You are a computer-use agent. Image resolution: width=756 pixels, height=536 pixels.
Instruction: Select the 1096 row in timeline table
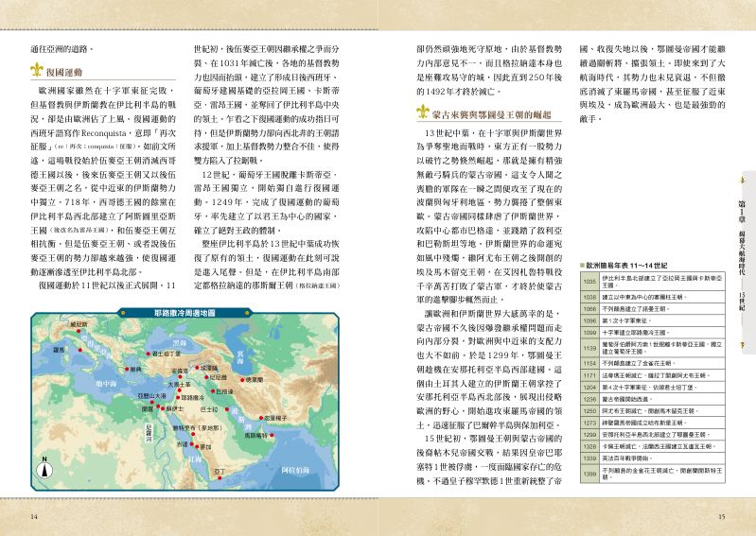point(653,320)
